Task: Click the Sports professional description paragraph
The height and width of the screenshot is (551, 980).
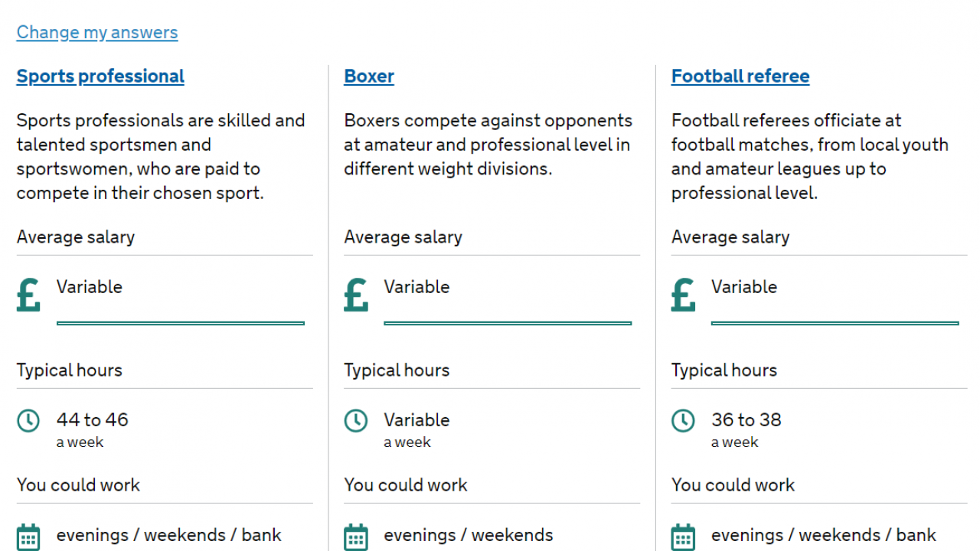Action: coord(161,157)
